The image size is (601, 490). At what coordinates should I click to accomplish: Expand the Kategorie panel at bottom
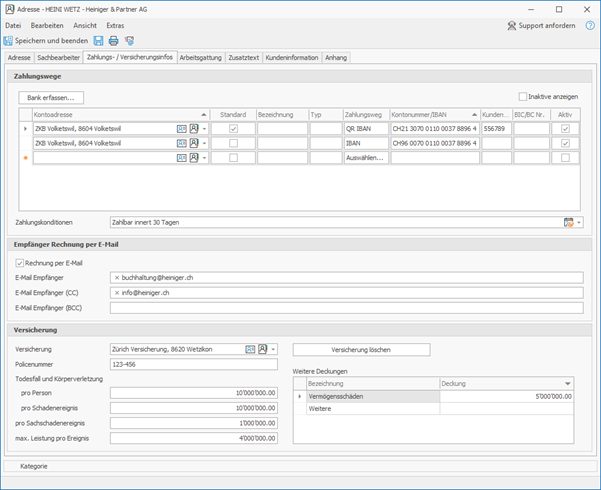coord(300,466)
